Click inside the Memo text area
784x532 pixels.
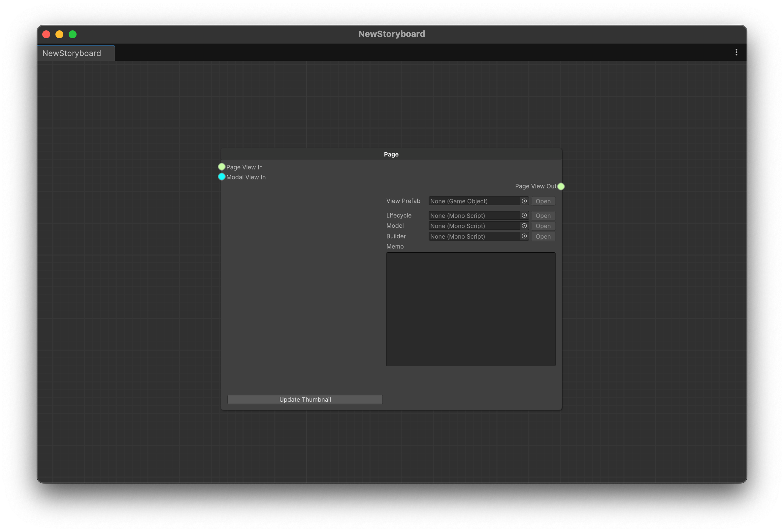(471, 309)
